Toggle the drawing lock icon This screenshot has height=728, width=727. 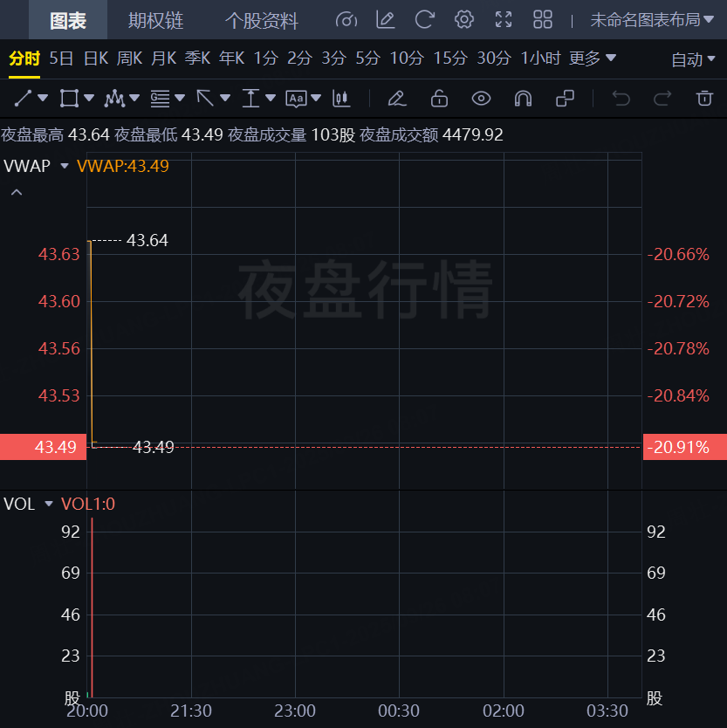(x=439, y=98)
